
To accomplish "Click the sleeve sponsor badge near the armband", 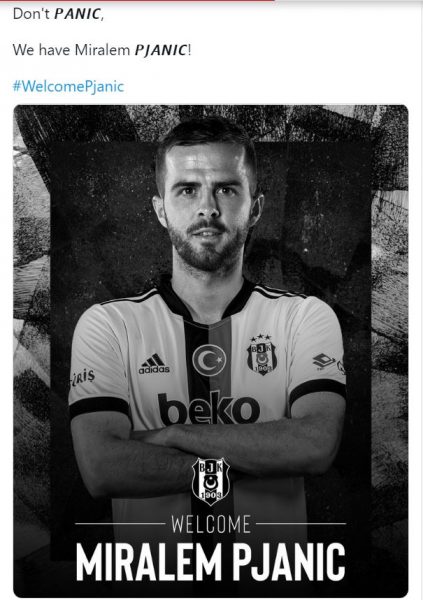I will point(324,361).
